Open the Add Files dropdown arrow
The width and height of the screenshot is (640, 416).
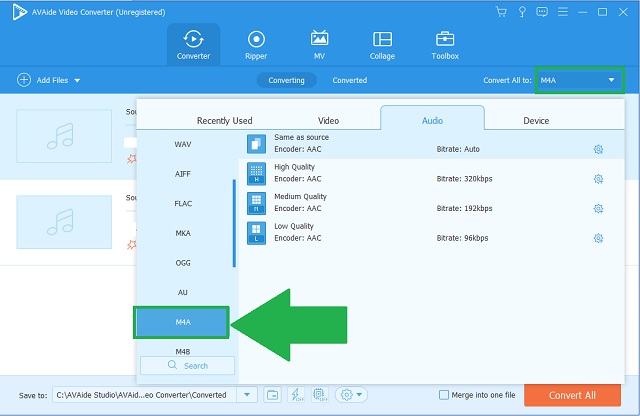[77, 80]
